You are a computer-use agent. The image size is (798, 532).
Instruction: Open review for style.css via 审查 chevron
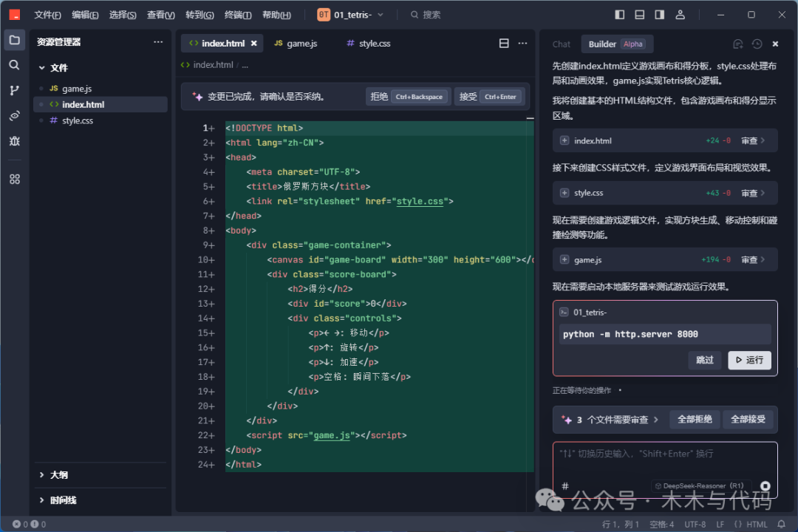click(x=753, y=193)
